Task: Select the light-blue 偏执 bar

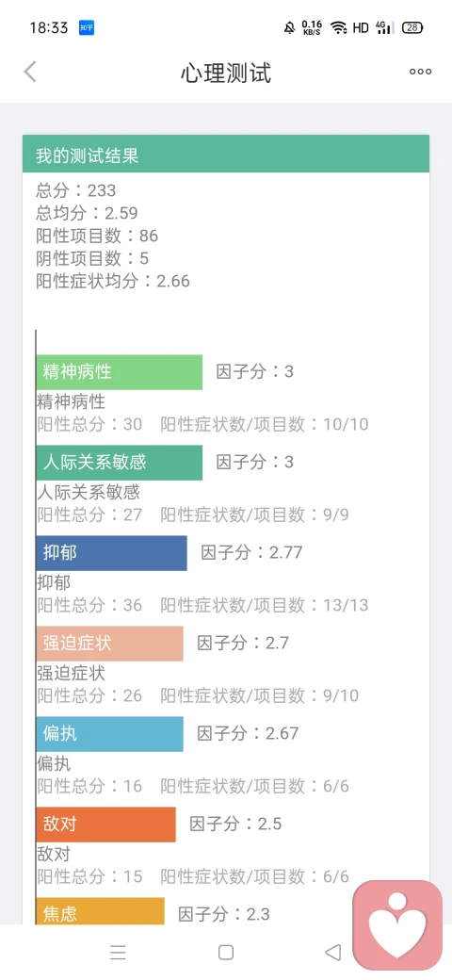Action: (110, 734)
